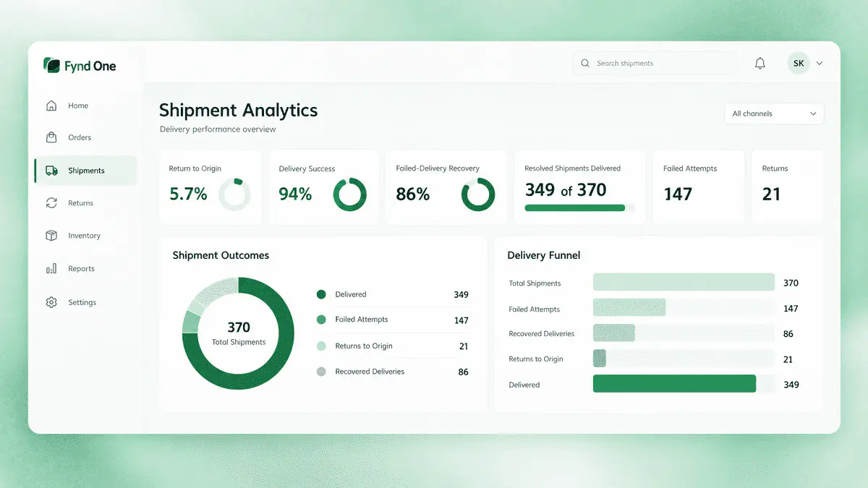Click the Total Shipments funnel bar
This screenshot has width=868, height=488.
pyautogui.click(x=684, y=283)
